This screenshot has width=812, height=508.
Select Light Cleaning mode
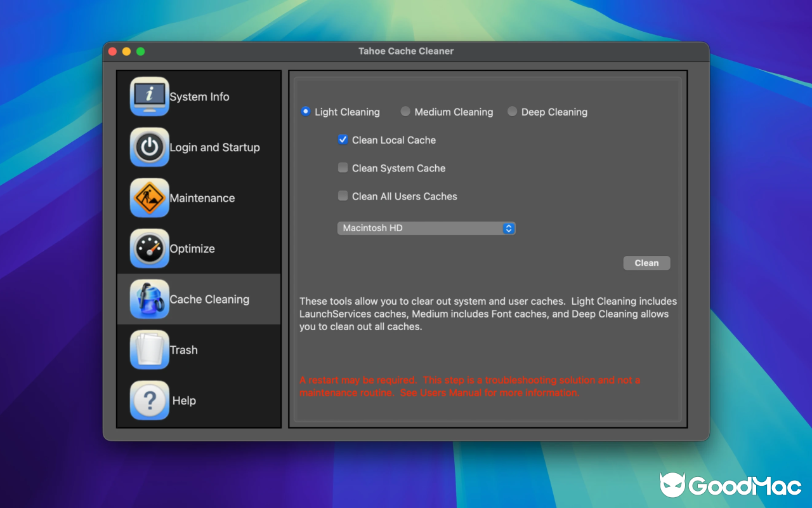click(x=305, y=111)
